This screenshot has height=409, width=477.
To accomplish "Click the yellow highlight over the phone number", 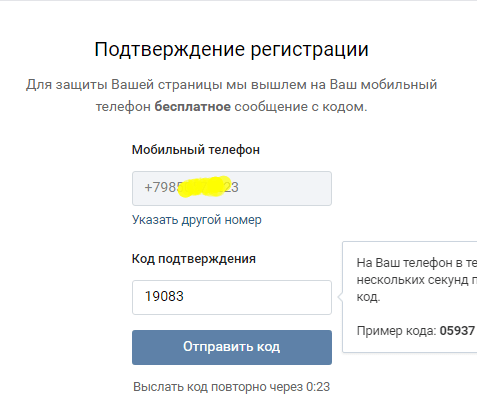I will coord(204,187).
